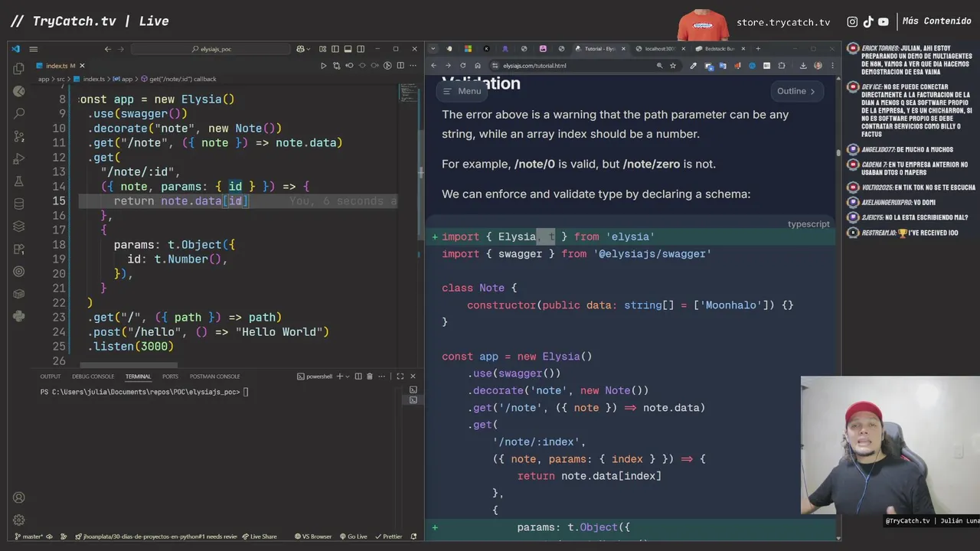Go to browser home page icon
This screenshot has height=551, width=980.
click(x=478, y=66)
